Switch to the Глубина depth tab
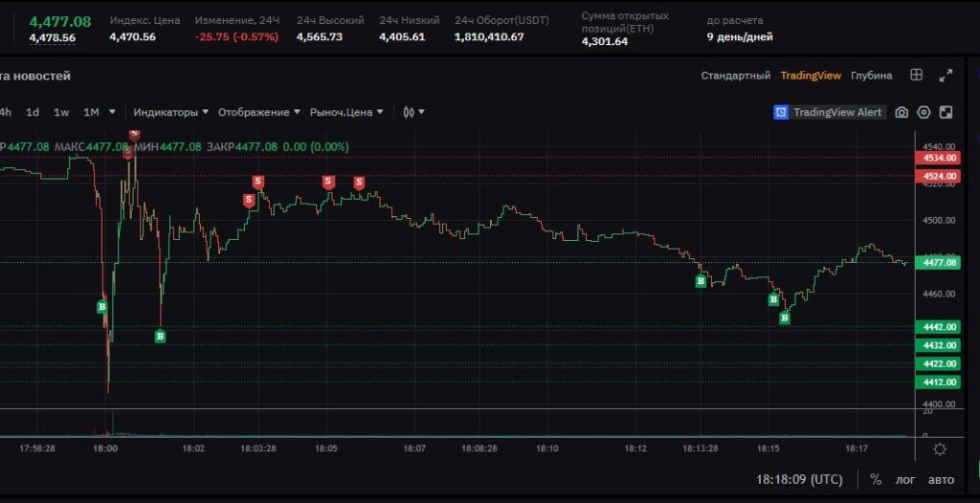The width and height of the screenshot is (980, 503). click(871, 76)
